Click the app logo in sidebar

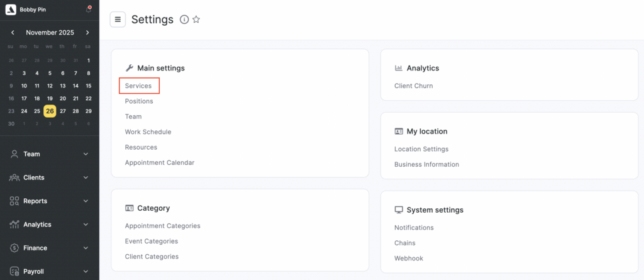click(10, 9)
